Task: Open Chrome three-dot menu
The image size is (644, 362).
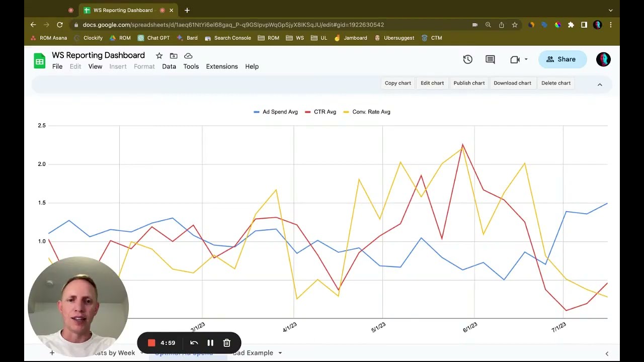Action: coord(611,25)
